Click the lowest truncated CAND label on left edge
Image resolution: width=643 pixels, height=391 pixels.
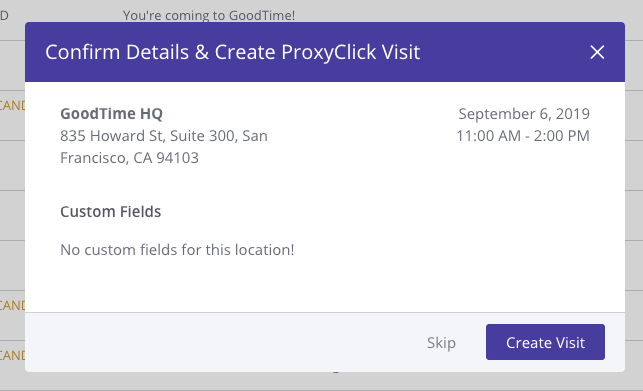[12, 355]
